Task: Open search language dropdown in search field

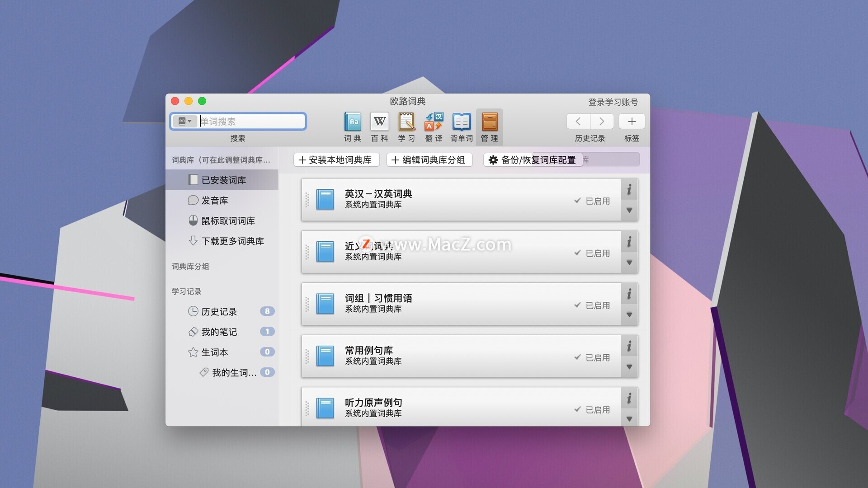Action: [x=185, y=121]
